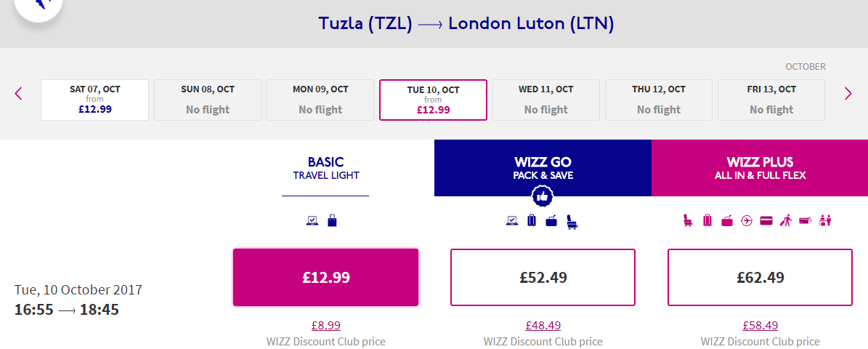Click the credit card refund icon under WIZZ PLUS

pos(766,221)
